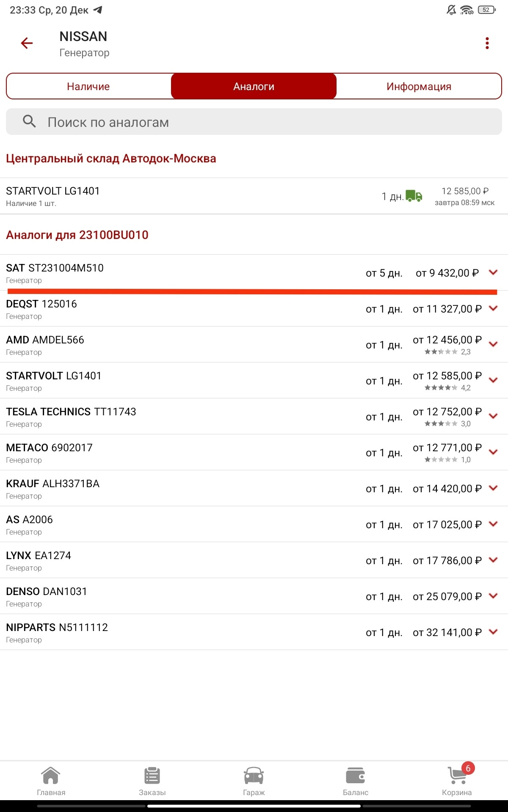Screen dimensions: 508x812
Task: Switch to the Информация tab
Action: 419,86
